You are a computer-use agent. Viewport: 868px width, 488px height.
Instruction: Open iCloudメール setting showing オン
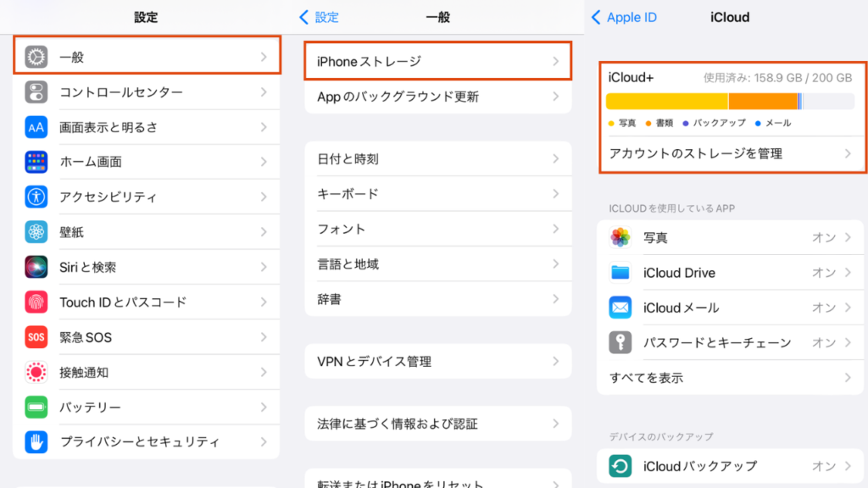(730, 308)
